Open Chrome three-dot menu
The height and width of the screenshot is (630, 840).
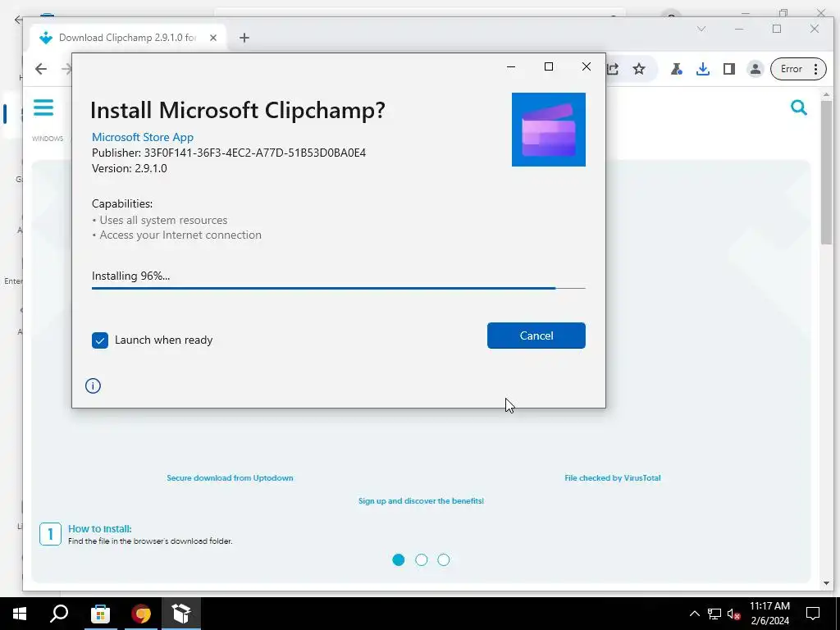coord(816,69)
